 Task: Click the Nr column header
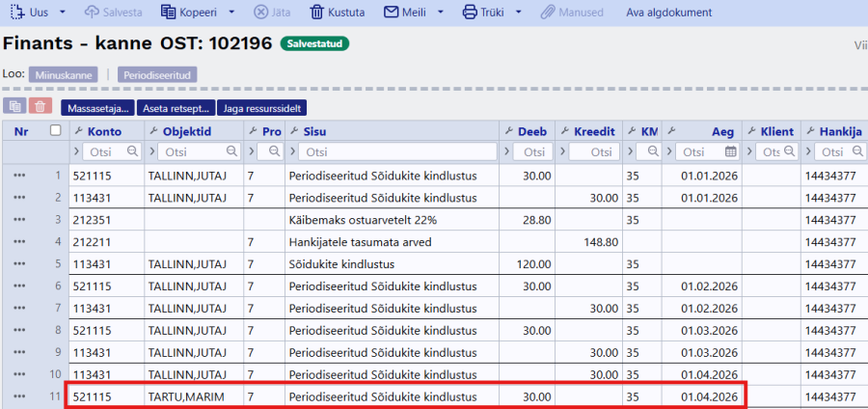pyautogui.click(x=21, y=132)
